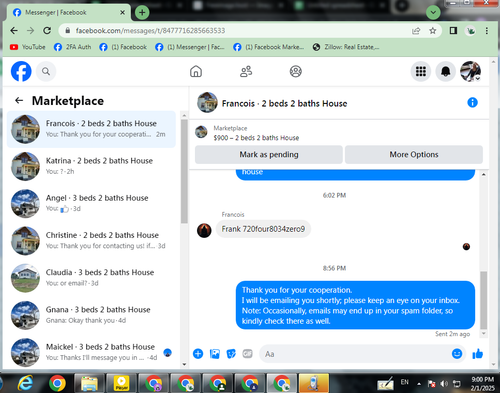Open the YouTube bookmark
The image size is (500, 393).
tap(28, 47)
